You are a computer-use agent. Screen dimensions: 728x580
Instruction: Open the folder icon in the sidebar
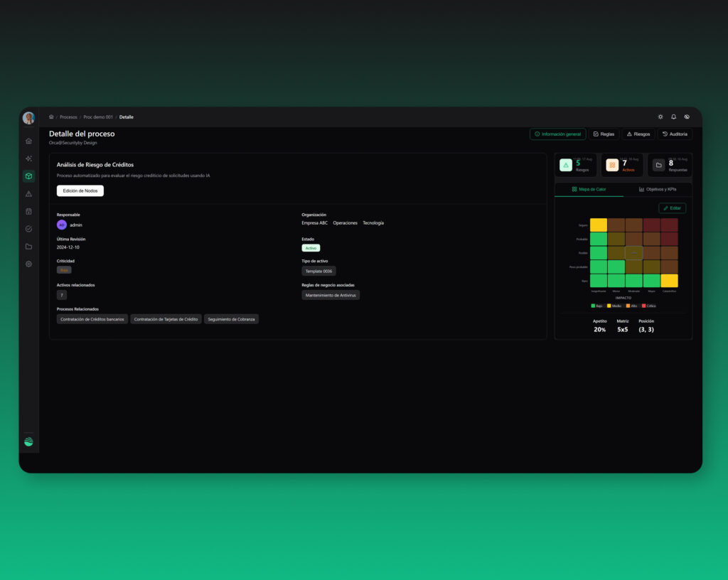click(x=28, y=247)
